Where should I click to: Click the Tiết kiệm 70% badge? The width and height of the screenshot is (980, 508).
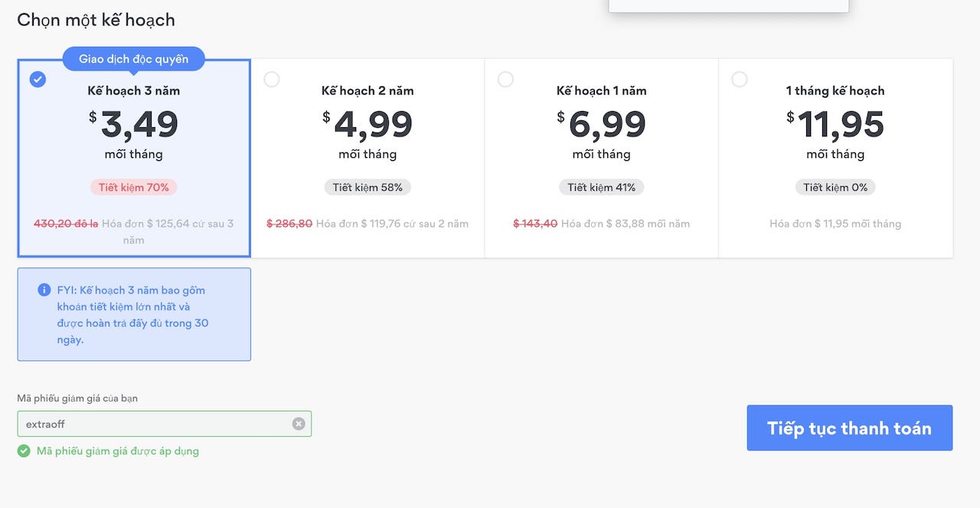(134, 187)
